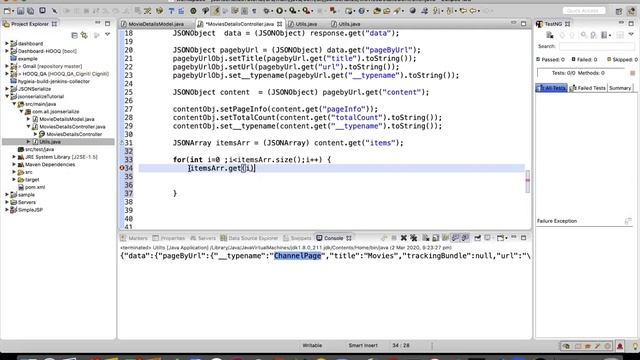
Task: Click the rerun icon in TestNG toolbar
Action: click(584, 35)
